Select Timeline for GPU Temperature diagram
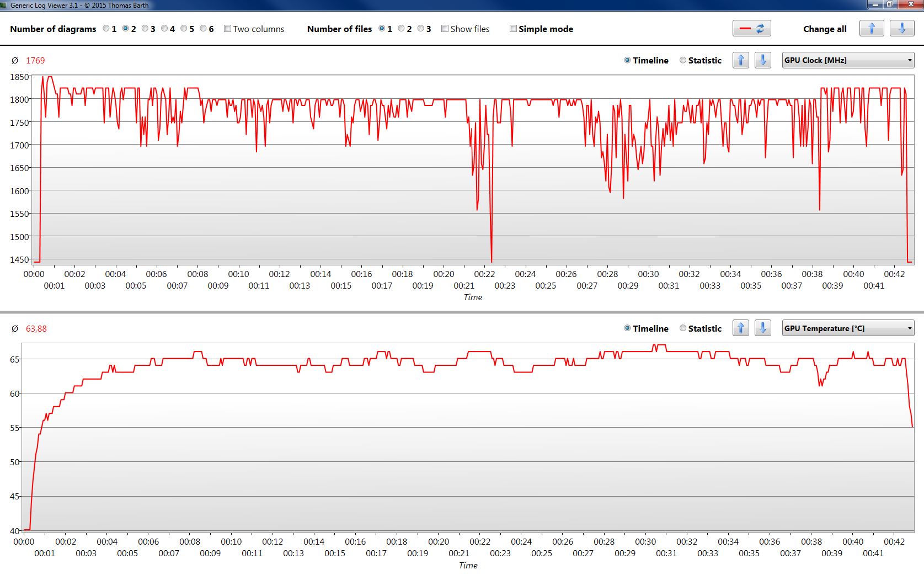 627,328
